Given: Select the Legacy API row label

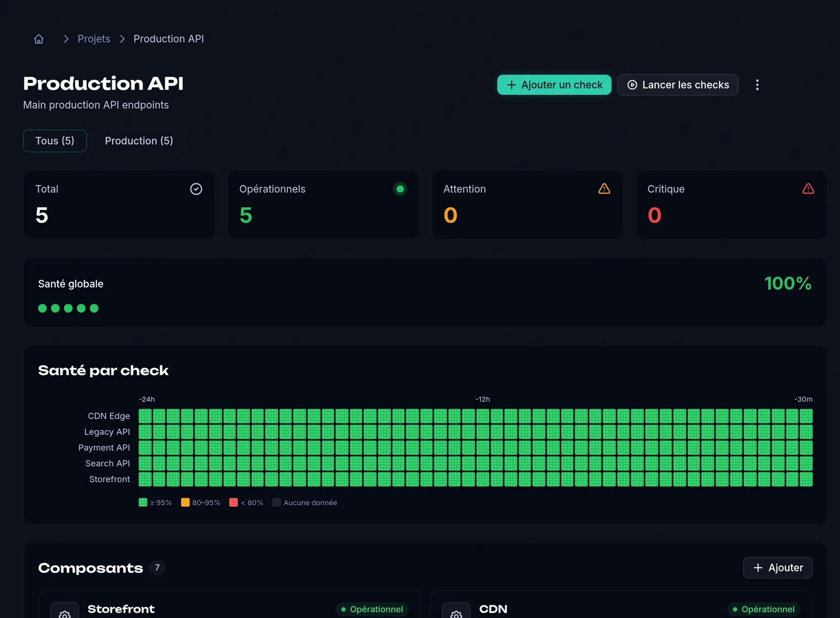Looking at the screenshot, I should click(107, 432).
